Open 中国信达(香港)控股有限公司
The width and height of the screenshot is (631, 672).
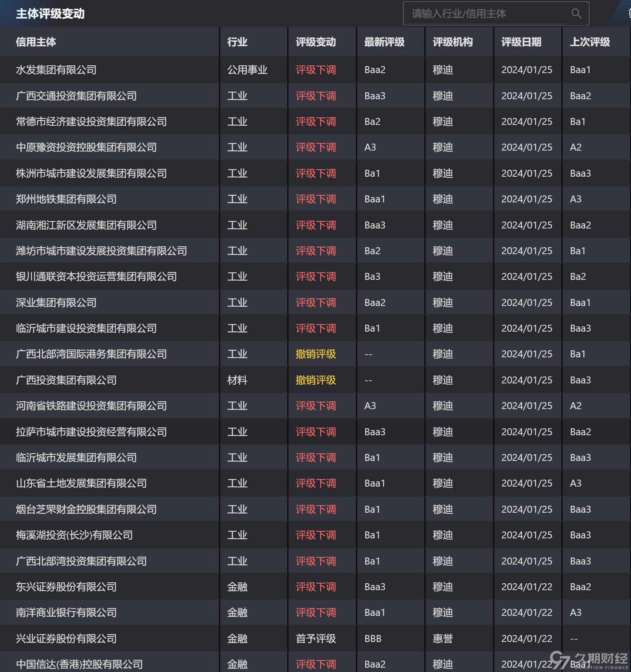tap(80, 664)
